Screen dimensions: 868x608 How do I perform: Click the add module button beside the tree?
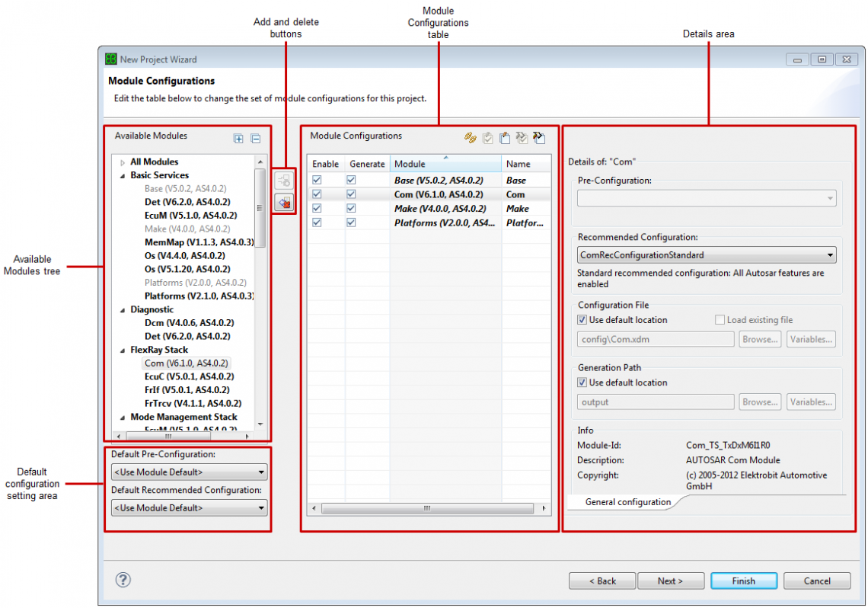(x=283, y=181)
